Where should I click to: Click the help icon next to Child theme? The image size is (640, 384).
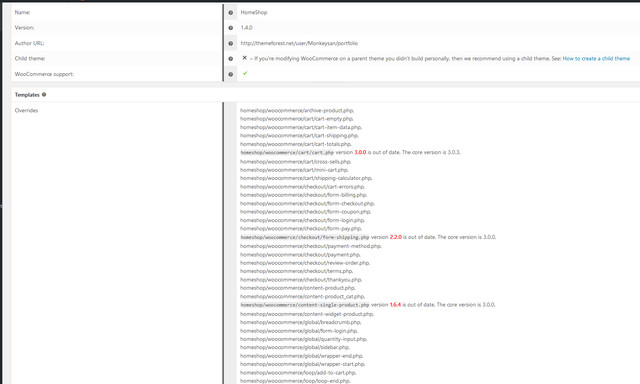pyautogui.click(x=231, y=59)
